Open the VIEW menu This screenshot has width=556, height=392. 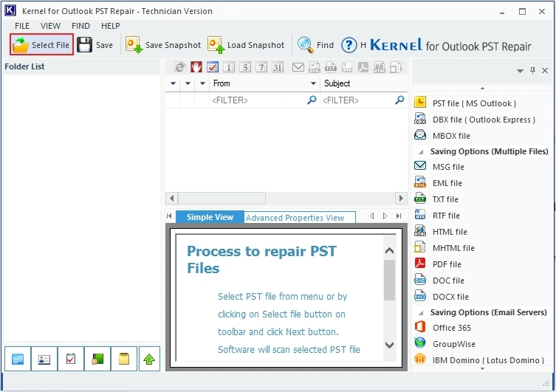50,26
